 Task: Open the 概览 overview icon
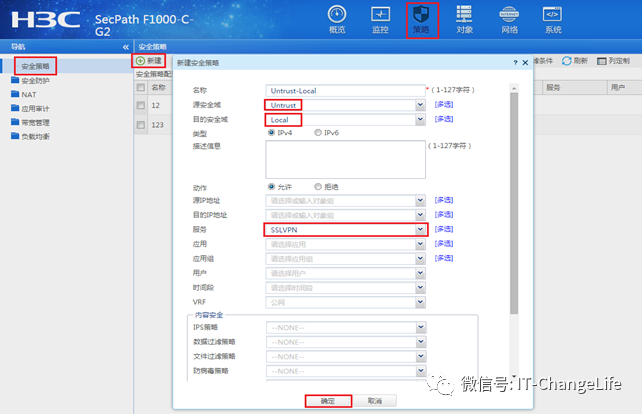pos(337,19)
